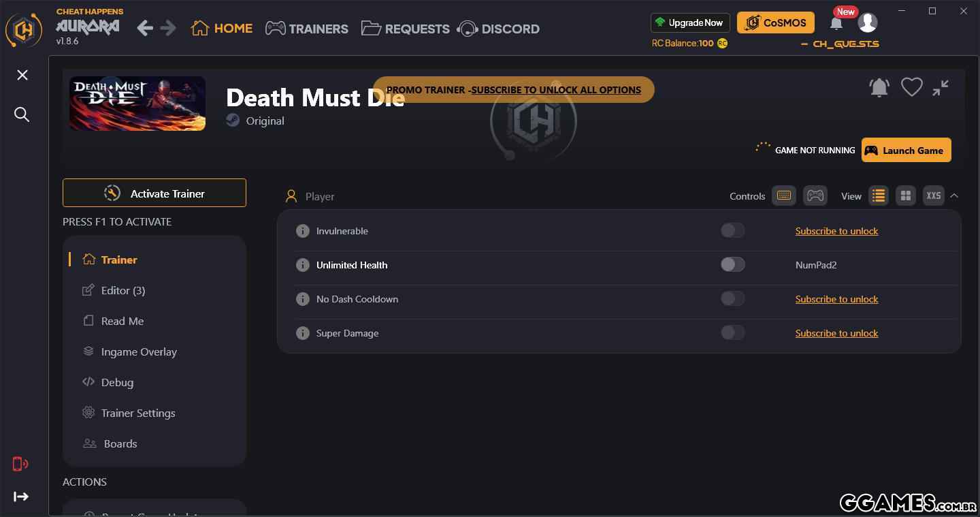Enable the Unlimited Health toggle
This screenshot has height=517, width=980.
[x=732, y=265]
